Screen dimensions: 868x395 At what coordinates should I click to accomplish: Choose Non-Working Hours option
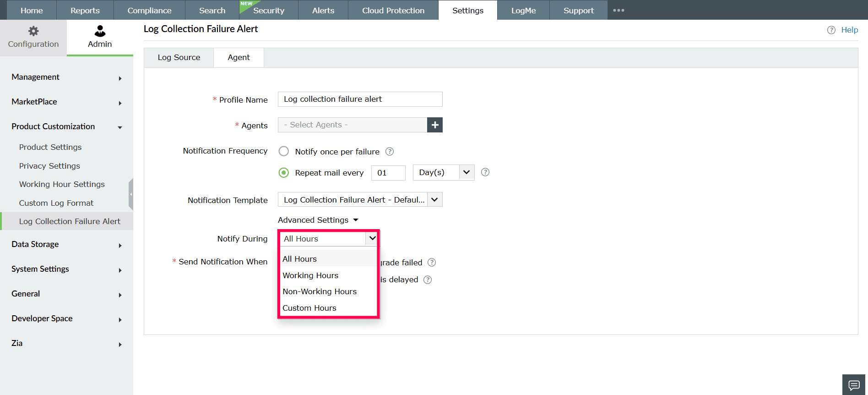coord(328,291)
